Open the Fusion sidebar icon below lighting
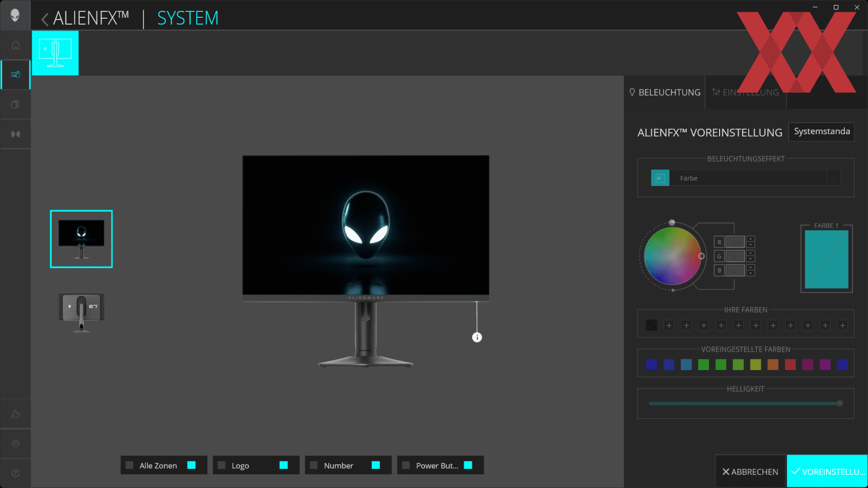 click(x=15, y=104)
